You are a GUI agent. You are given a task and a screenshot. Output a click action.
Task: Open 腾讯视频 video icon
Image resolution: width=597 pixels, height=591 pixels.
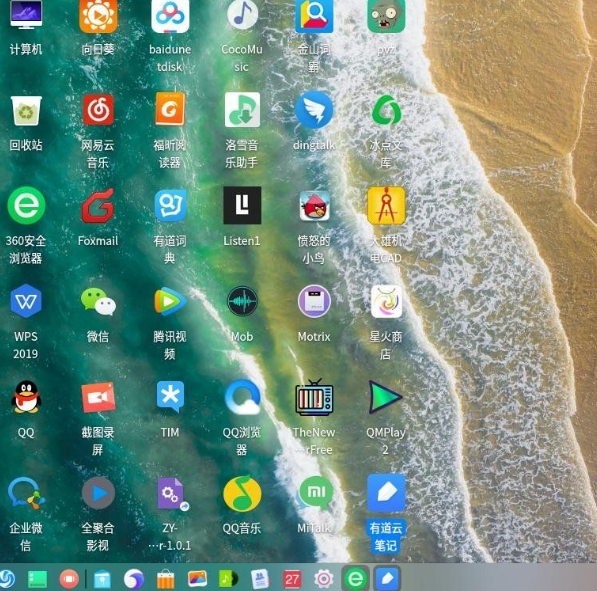click(x=170, y=301)
